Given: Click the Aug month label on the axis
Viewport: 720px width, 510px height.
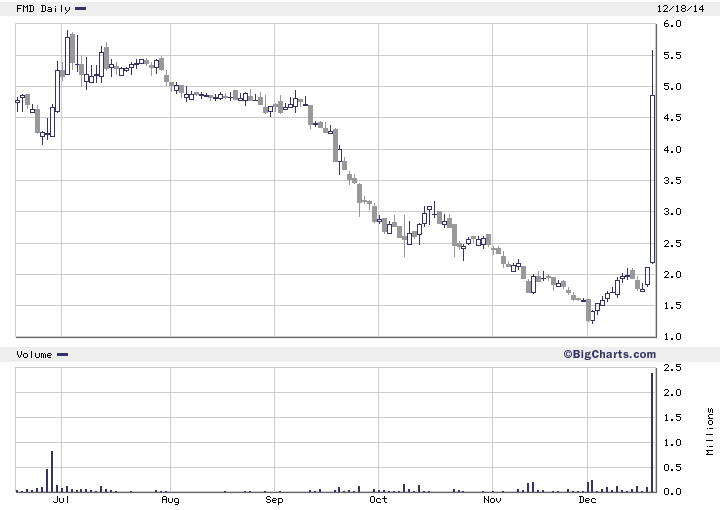Looking at the screenshot, I should click(x=170, y=500).
